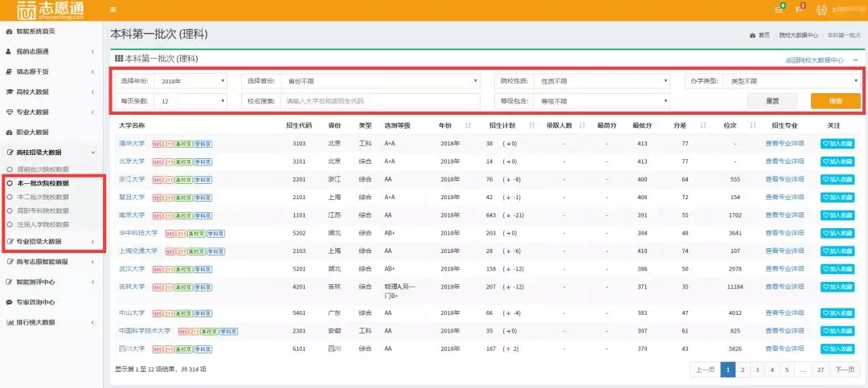This screenshot has height=388, width=868.
Task: Click the user avatar icon in header
Action: tap(821, 10)
